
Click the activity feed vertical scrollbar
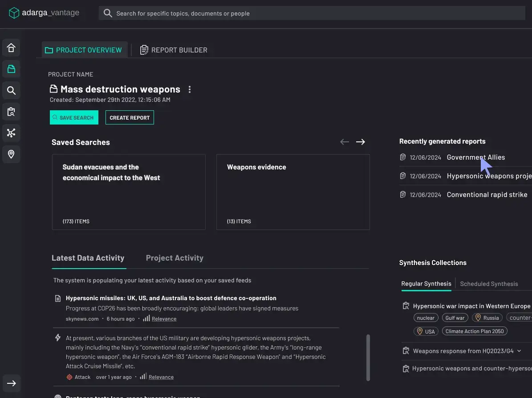click(x=368, y=358)
